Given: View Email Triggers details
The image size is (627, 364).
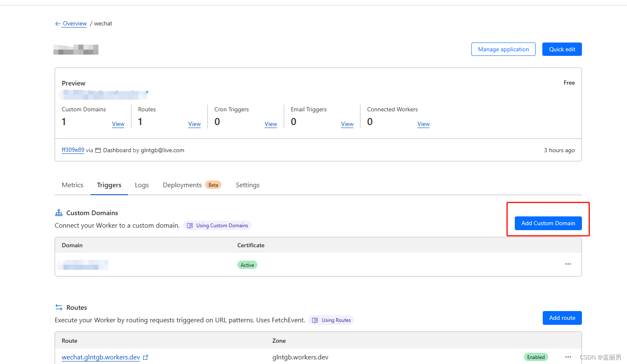Looking at the screenshot, I should pyautogui.click(x=347, y=124).
